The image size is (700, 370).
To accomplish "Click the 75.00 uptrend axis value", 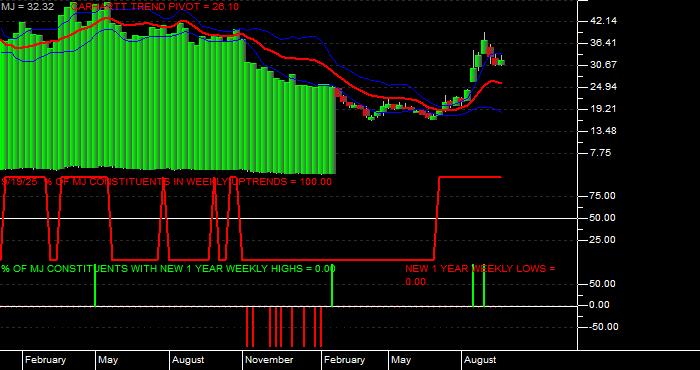I will (x=603, y=196).
